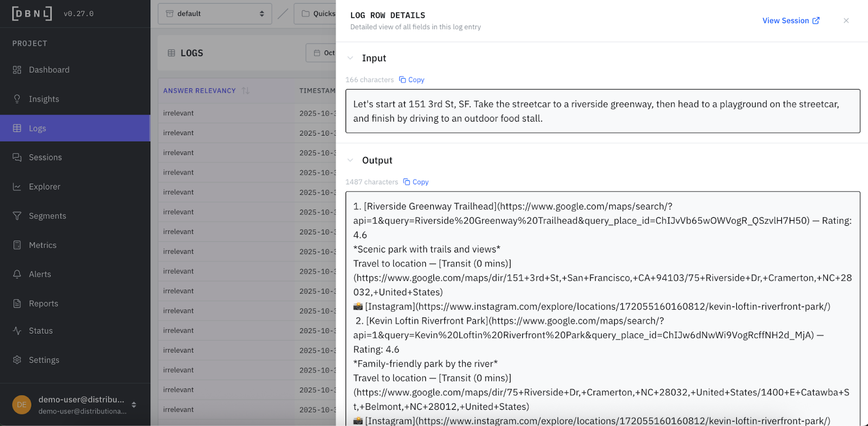Screen dimensions: 868x426
Task: Click the ANSWER RELEVANCY column header
Action: pos(200,91)
